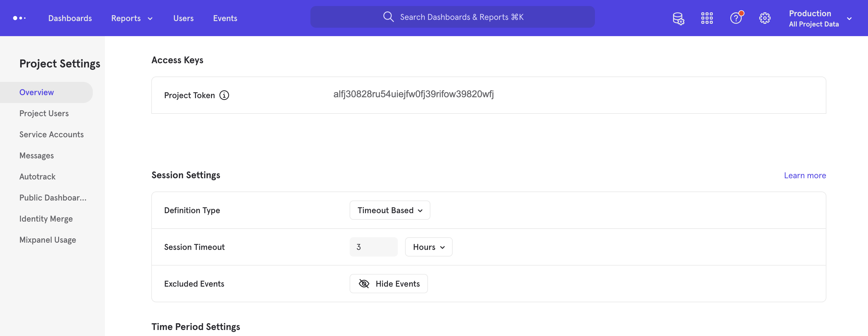Viewport: 868px width, 336px height.
Task: Go to the Dashboards menu
Action: tap(70, 18)
